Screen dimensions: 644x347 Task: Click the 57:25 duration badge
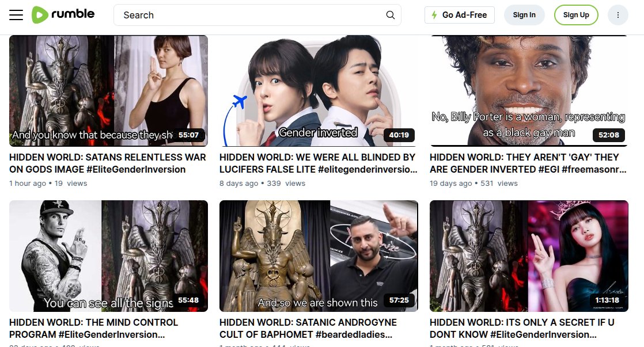tap(399, 300)
